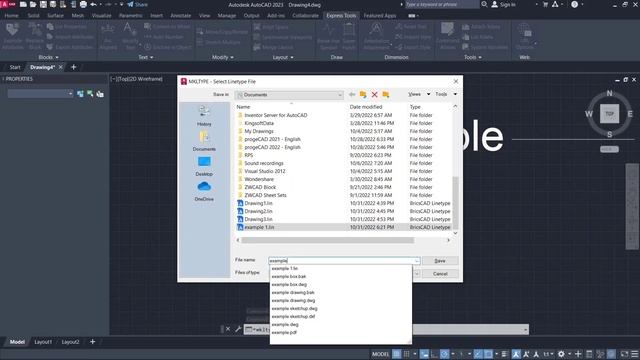The width and height of the screenshot is (640, 360).
Task: Toggle Object Snap Tracking in status bar
Action: pos(478,354)
